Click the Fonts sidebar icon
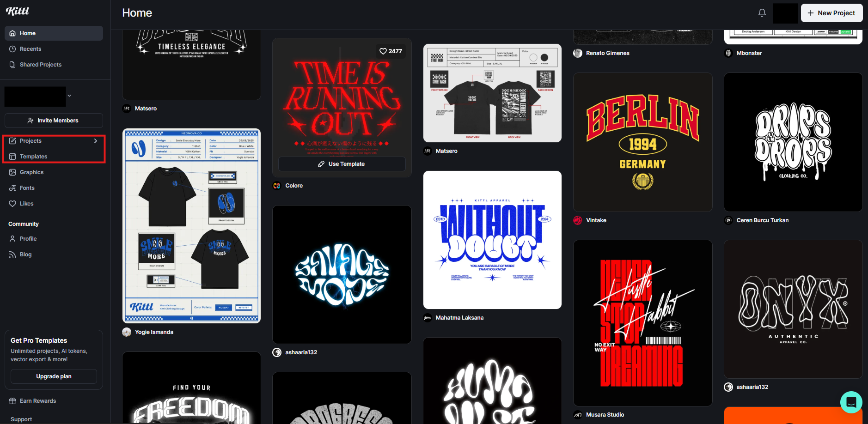Viewport: 868px width, 424px height. [x=12, y=188]
